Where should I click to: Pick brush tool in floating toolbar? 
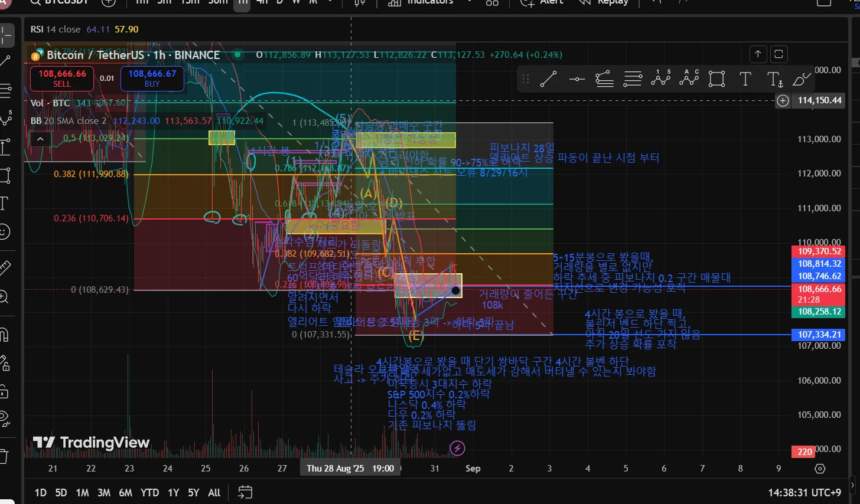tap(802, 78)
